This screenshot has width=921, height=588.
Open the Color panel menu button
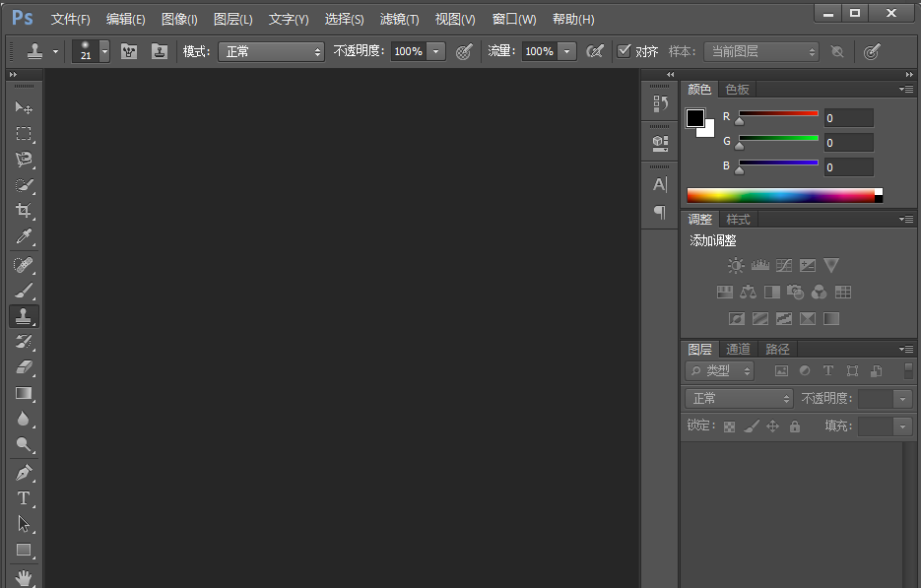point(905,89)
